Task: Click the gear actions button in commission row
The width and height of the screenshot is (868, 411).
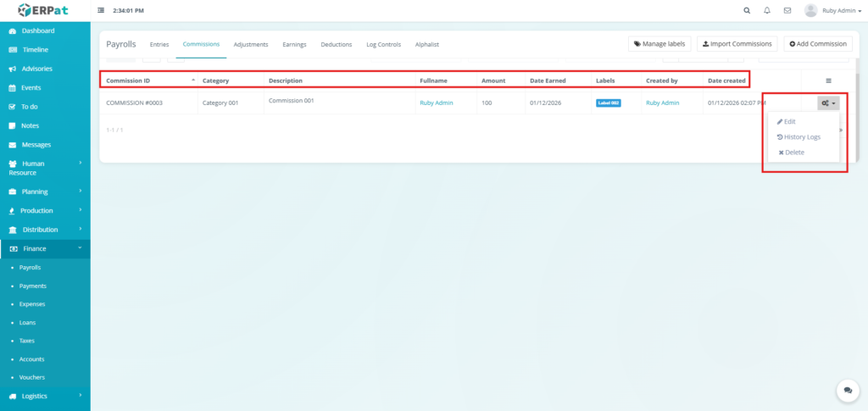Action: (x=828, y=103)
